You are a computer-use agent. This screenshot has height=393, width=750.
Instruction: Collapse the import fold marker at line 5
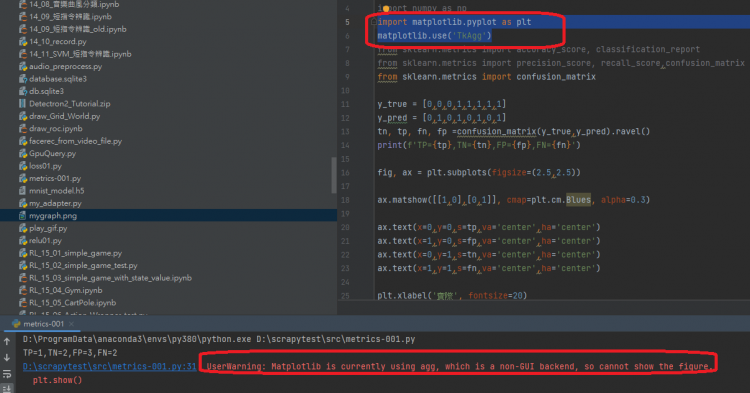tap(374, 22)
